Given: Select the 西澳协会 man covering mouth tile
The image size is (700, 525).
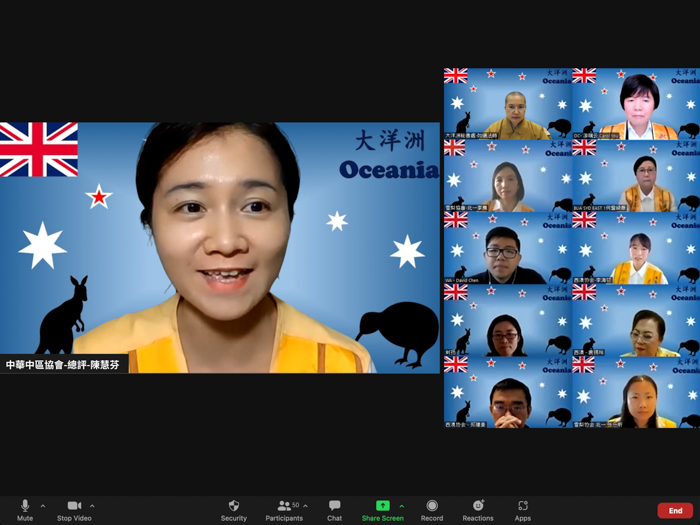Looking at the screenshot, I should coord(508,392).
